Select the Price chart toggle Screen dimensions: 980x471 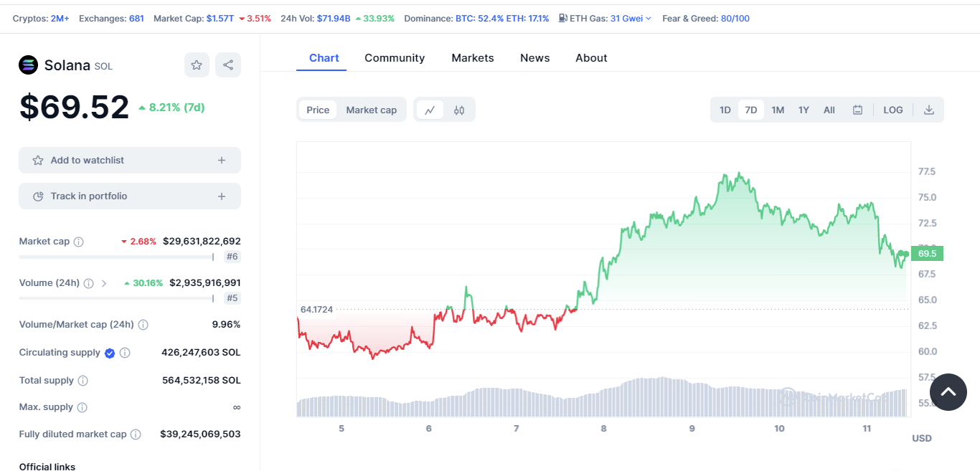tap(318, 110)
